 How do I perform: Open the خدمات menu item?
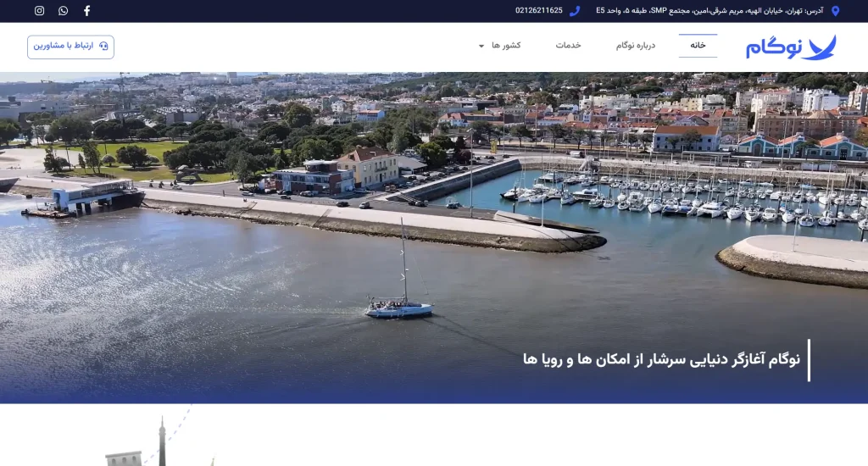click(x=569, y=46)
